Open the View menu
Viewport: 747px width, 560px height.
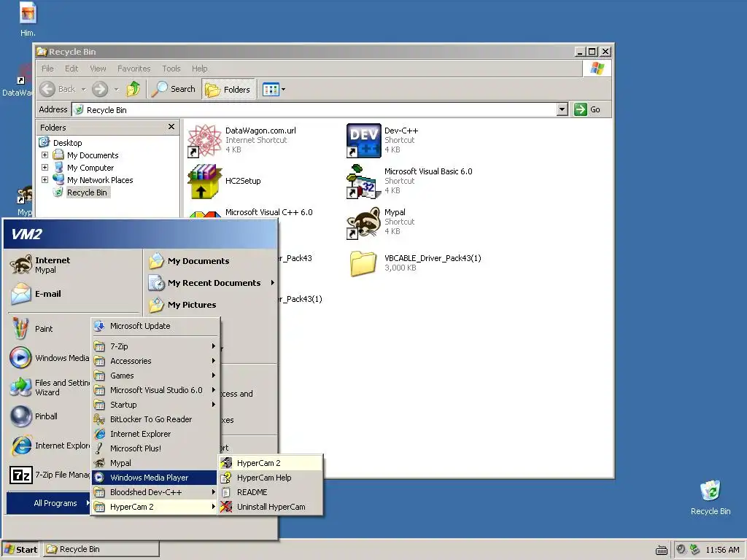point(98,69)
